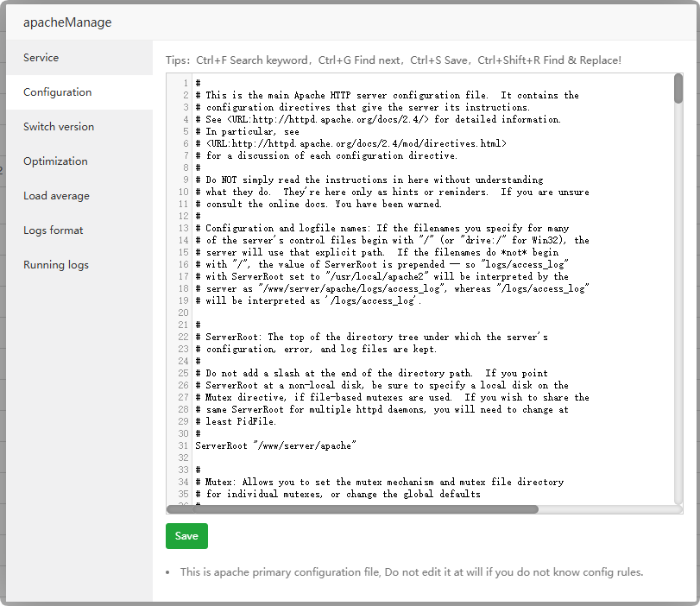Click the 'Mutex: Allows you to set' line

tap(380, 482)
